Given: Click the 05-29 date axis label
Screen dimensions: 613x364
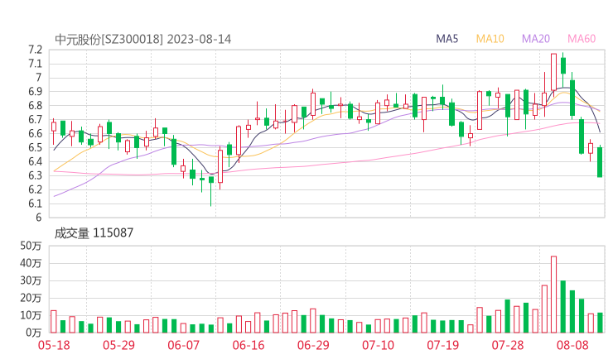Looking at the screenshot, I should coord(118,345).
